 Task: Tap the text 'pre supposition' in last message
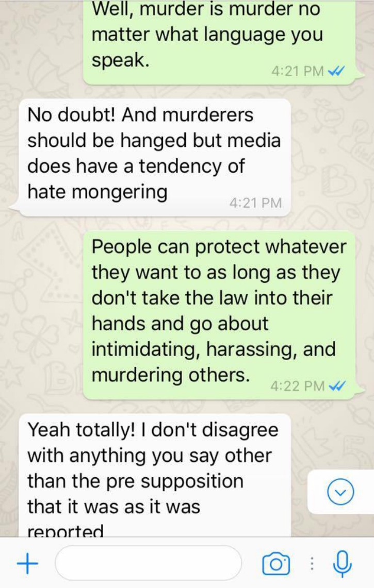click(x=175, y=482)
